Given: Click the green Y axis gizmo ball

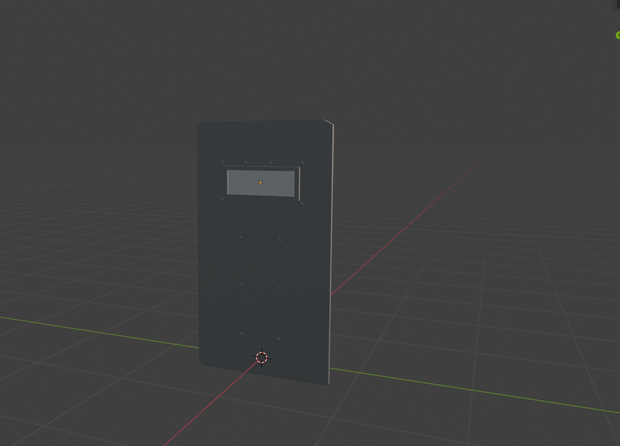Looking at the screenshot, I should [x=618, y=36].
